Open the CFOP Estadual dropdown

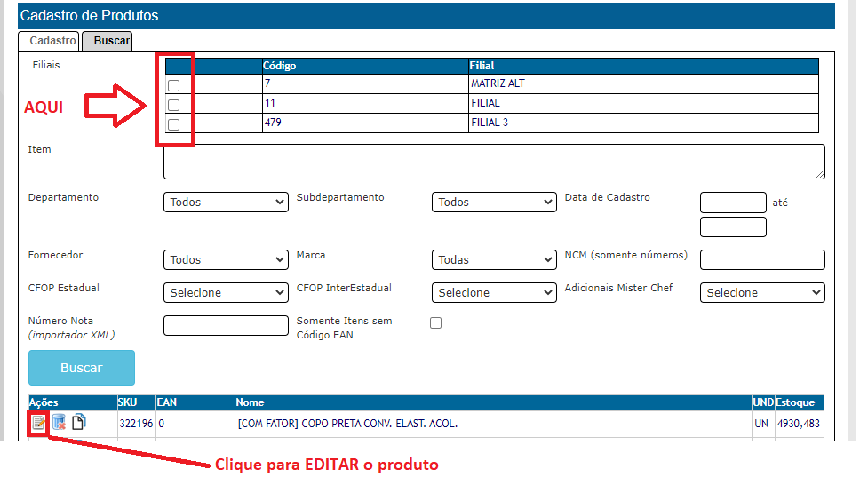(226, 292)
